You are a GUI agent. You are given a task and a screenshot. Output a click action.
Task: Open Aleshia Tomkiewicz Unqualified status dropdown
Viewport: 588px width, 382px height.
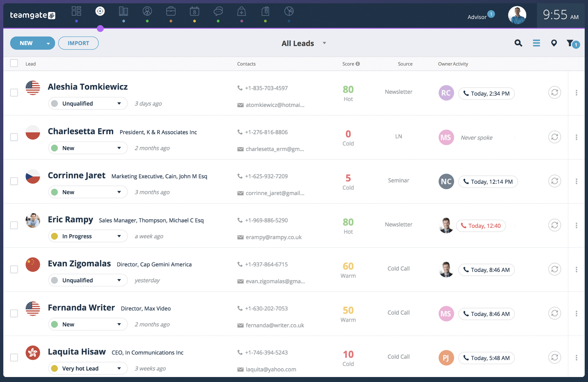88,103
